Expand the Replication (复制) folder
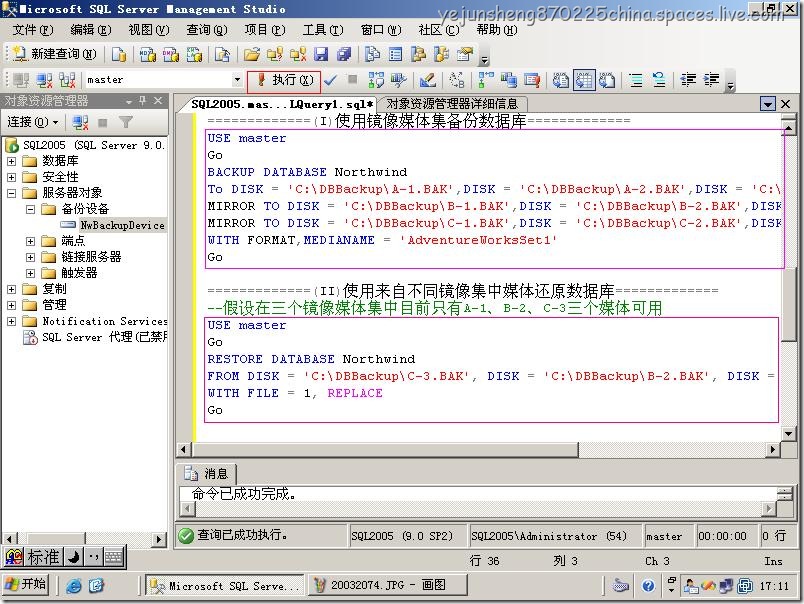 click(x=11, y=289)
